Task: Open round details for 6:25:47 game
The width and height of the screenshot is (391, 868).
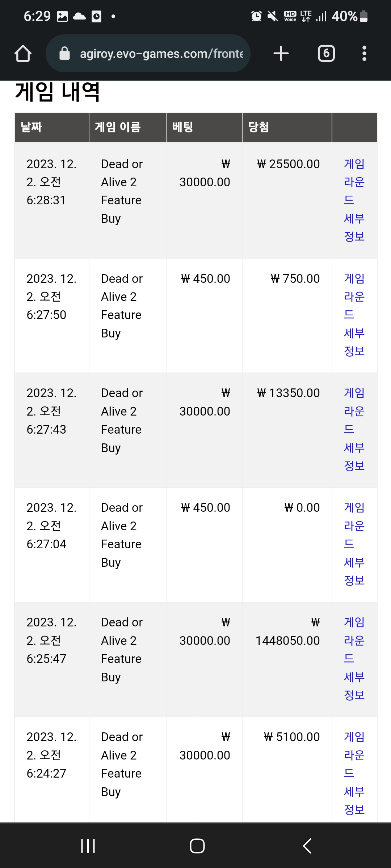Action: click(x=354, y=659)
